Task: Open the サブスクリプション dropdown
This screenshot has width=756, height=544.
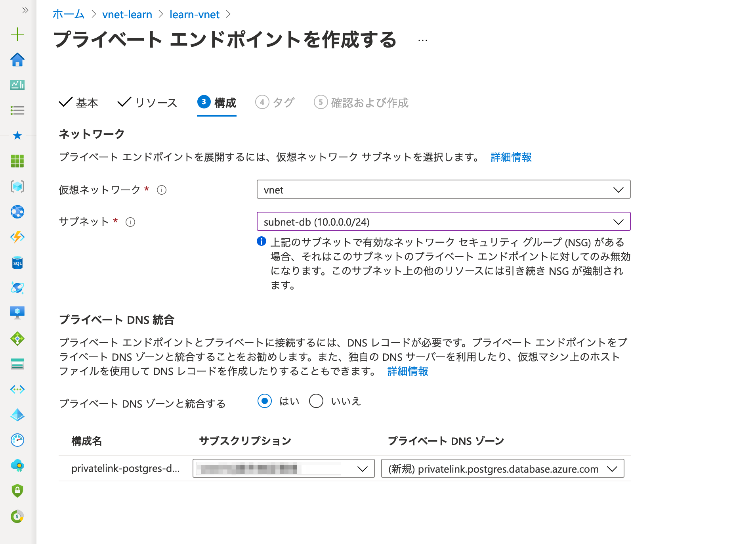Action: coord(283,469)
